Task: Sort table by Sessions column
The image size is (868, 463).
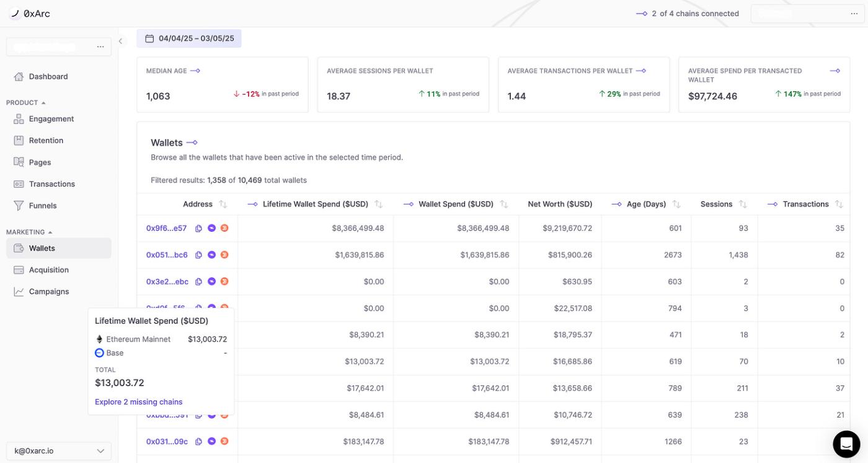Action: [743, 204]
